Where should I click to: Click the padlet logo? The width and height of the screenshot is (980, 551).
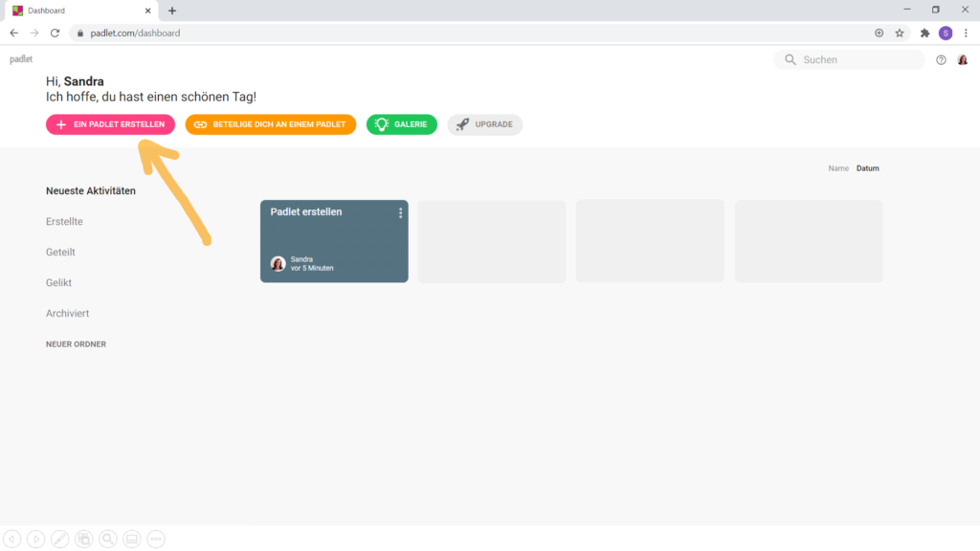(x=21, y=59)
